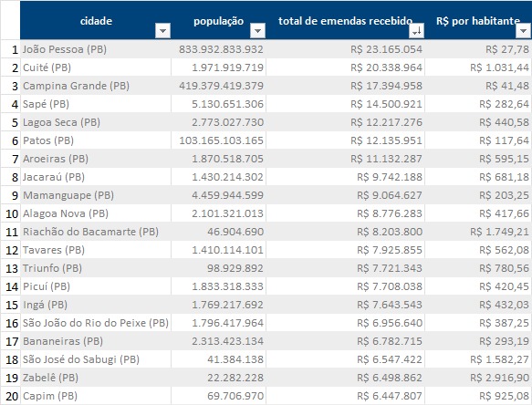
Task: Open the cidade column filter dropdown
Action: point(162,31)
